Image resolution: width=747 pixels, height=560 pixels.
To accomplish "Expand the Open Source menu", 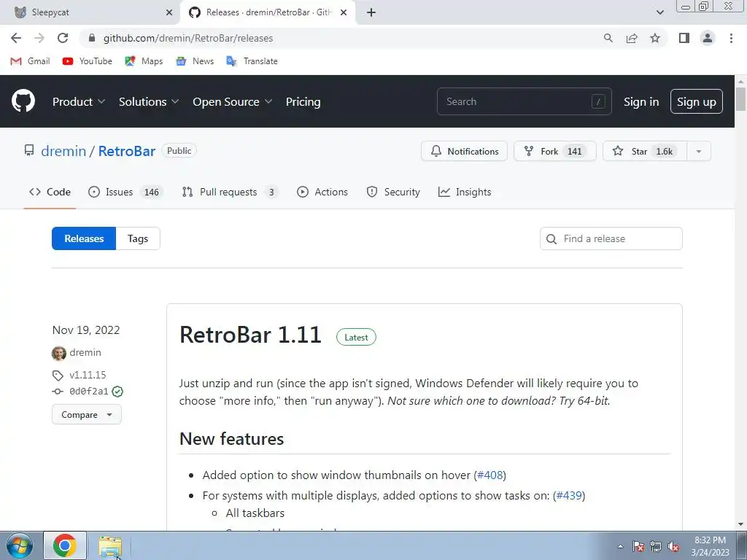I will [233, 101].
